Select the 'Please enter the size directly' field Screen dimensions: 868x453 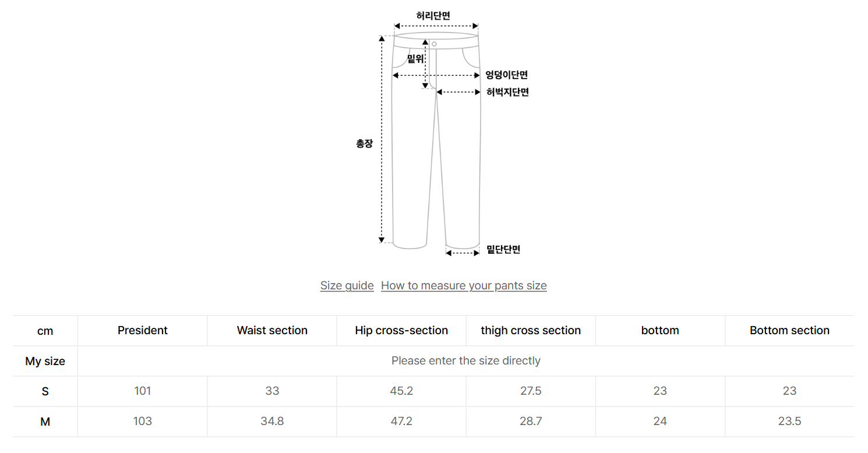(x=465, y=361)
